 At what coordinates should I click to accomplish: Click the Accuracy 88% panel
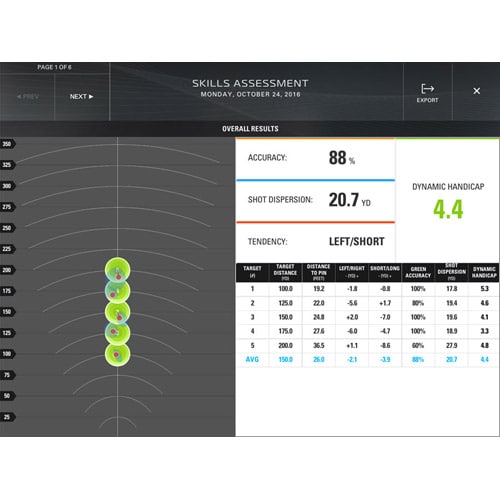click(315, 159)
